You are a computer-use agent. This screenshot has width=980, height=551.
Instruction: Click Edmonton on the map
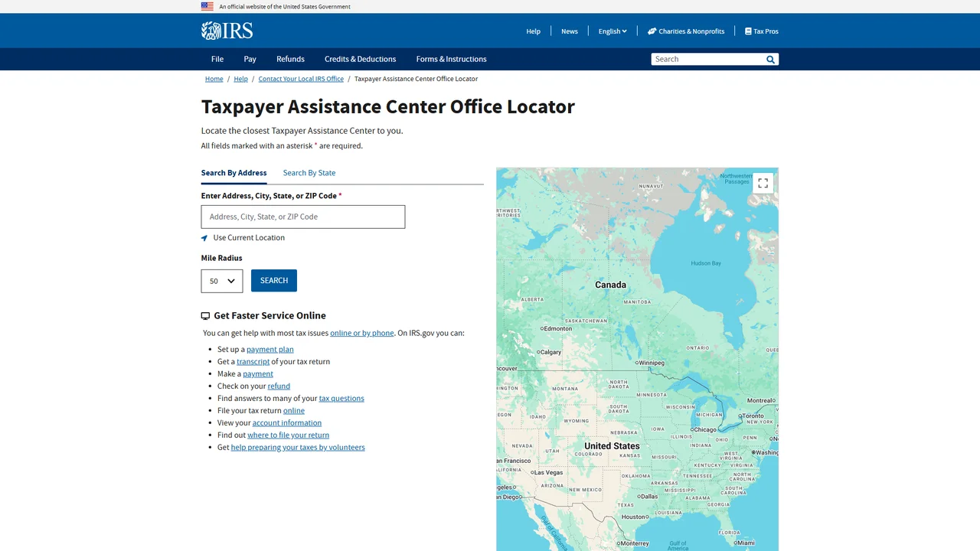coord(557,328)
